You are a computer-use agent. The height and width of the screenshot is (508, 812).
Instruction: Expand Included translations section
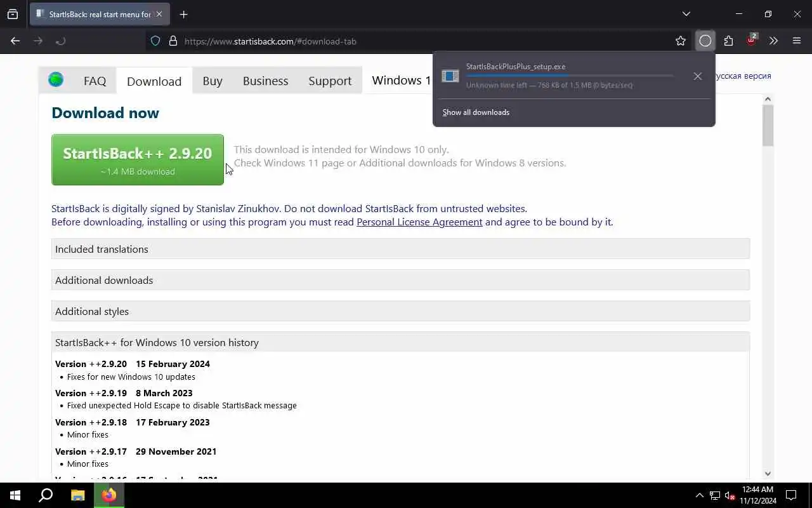pyautogui.click(x=400, y=249)
